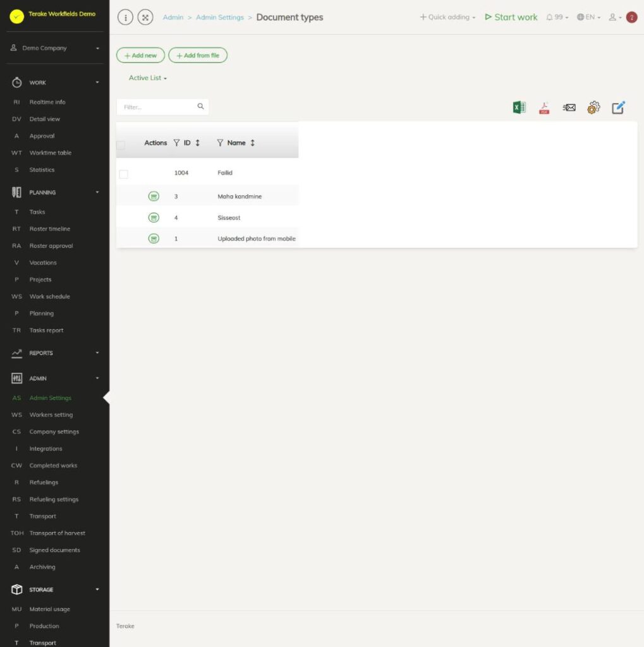This screenshot has width=644, height=647.
Task: Sort the table by Name column
Action: (x=253, y=143)
